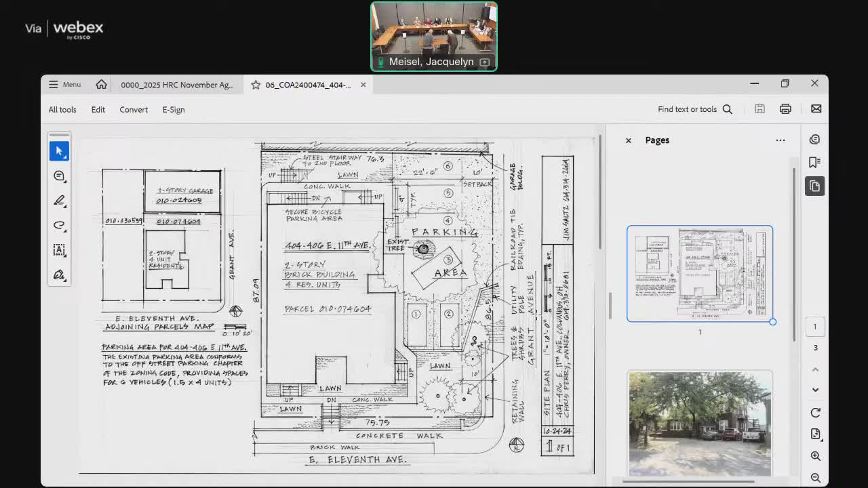Click the E-Sign button
The image size is (868, 488).
click(x=174, y=110)
